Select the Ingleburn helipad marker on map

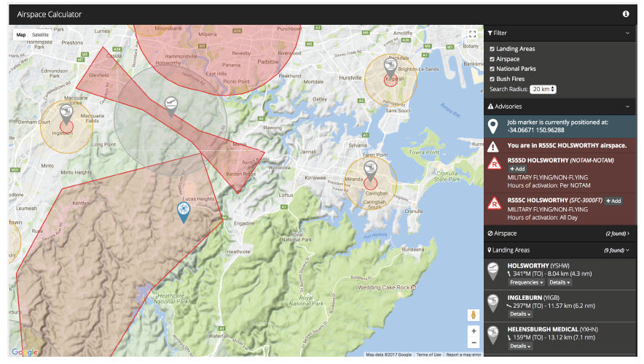coord(66,115)
